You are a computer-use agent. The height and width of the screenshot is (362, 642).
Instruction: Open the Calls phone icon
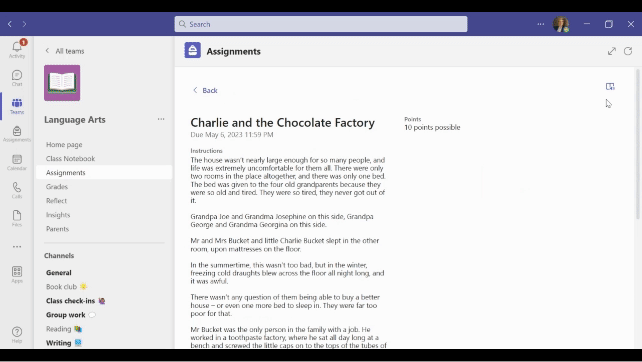(x=17, y=190)
